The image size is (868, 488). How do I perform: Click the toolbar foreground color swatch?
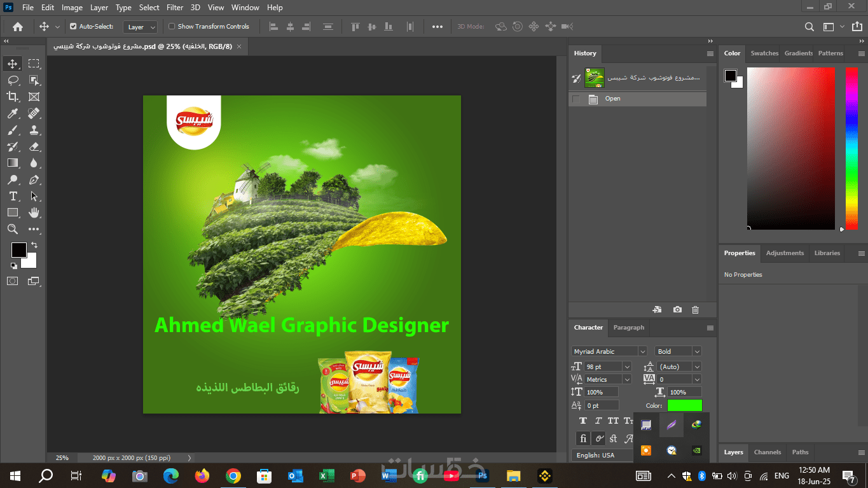coord(18,250)
